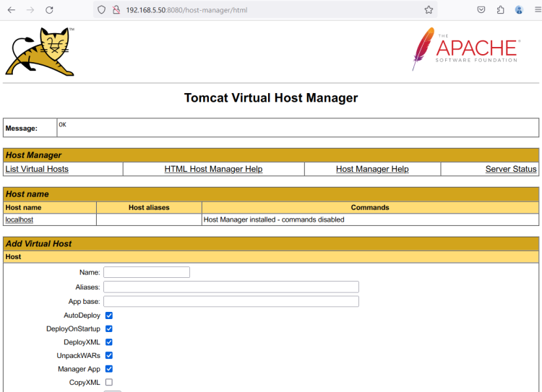This screenshot has width=542, height=392.
Task: Open the extensions puzzle icon
Action: point(500,10)
